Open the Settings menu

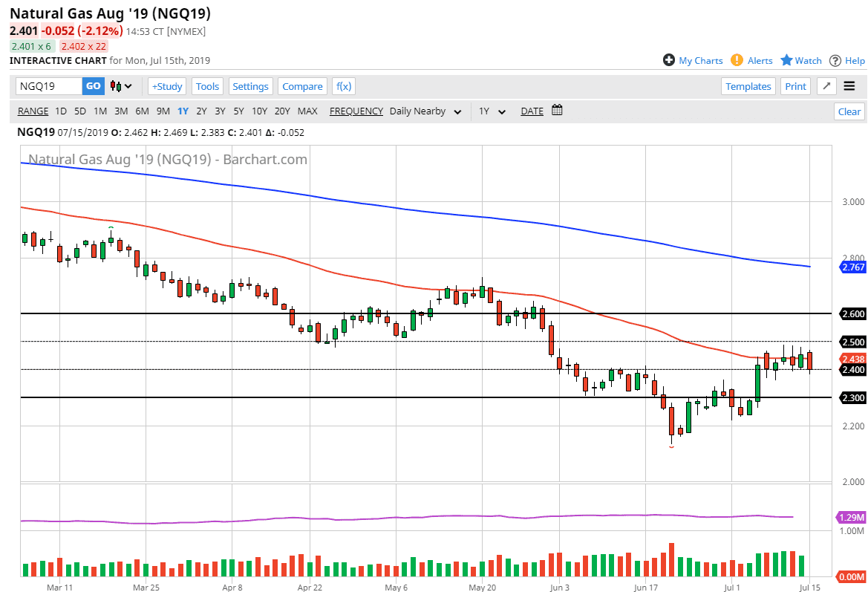tap(250, 86)
